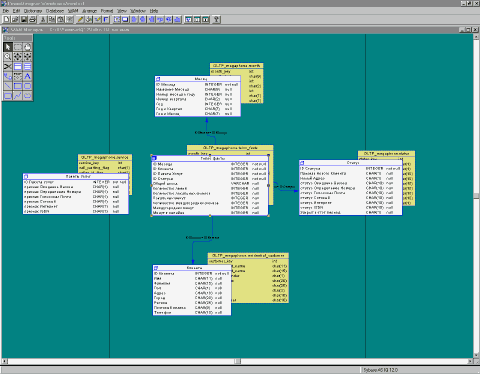Select the rounded rectangle tool in bottom row
Viewport: 480px width, 374px height.
click(x=8, y=96)
